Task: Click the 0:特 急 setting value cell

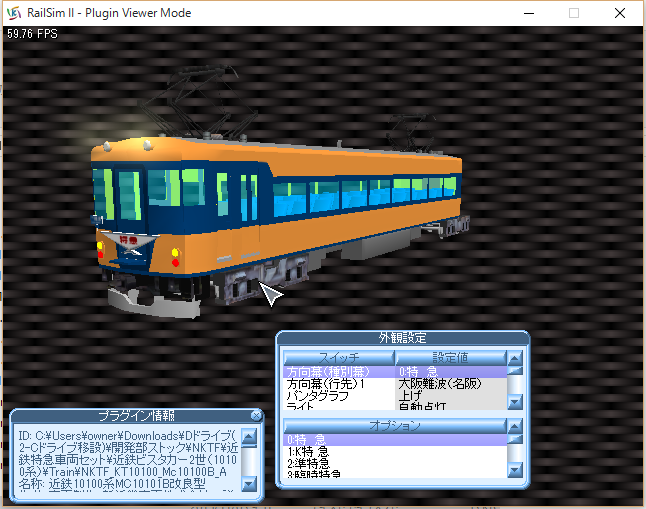Action: point(451,372)
